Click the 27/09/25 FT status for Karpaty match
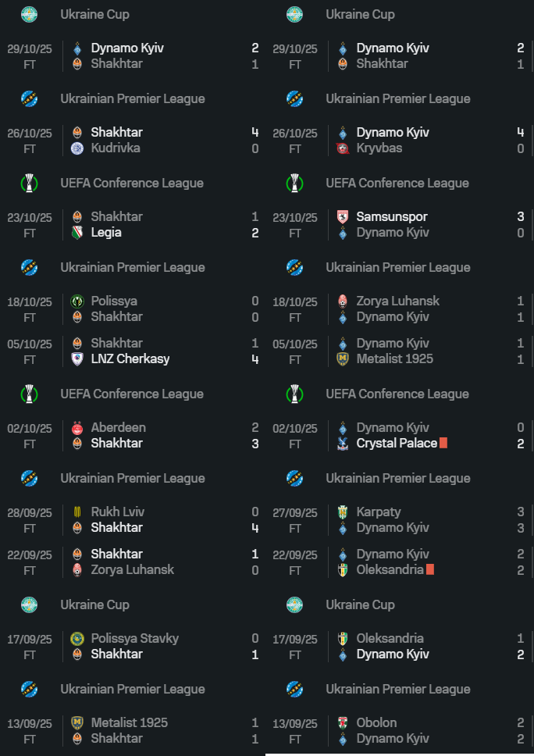This screenshot has height=756, width=534. (295, 529)
